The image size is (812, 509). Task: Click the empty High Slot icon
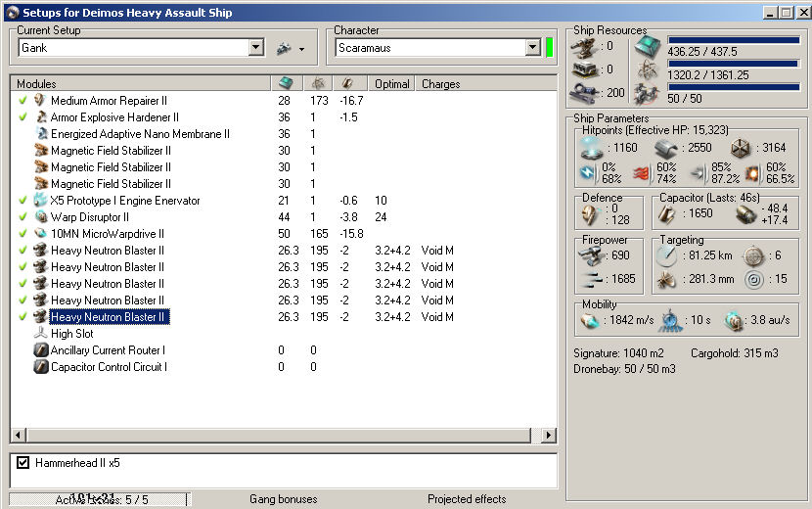click(x=40, y=333)
